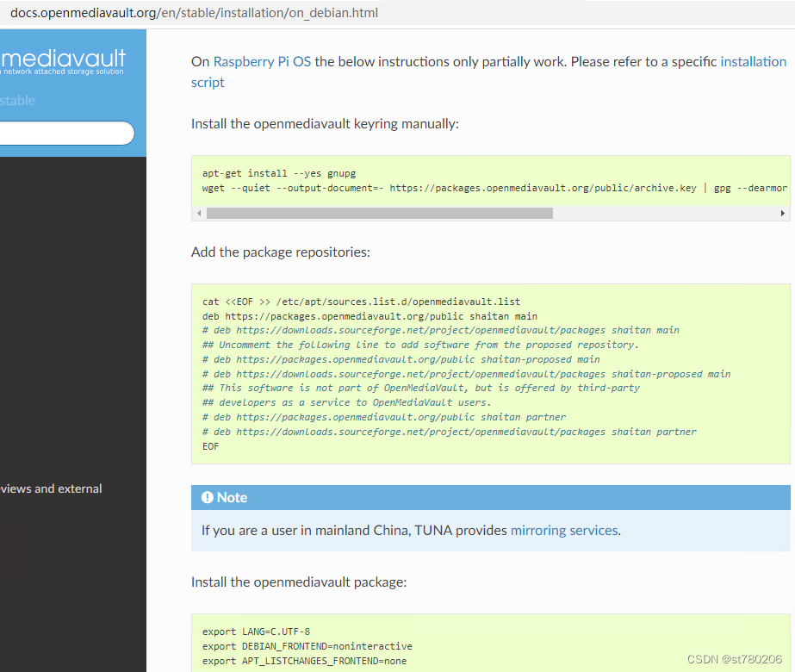Click the '## This software is not part' comment line
This screenshot has height=672, width=795.
[x=421, y=388]
